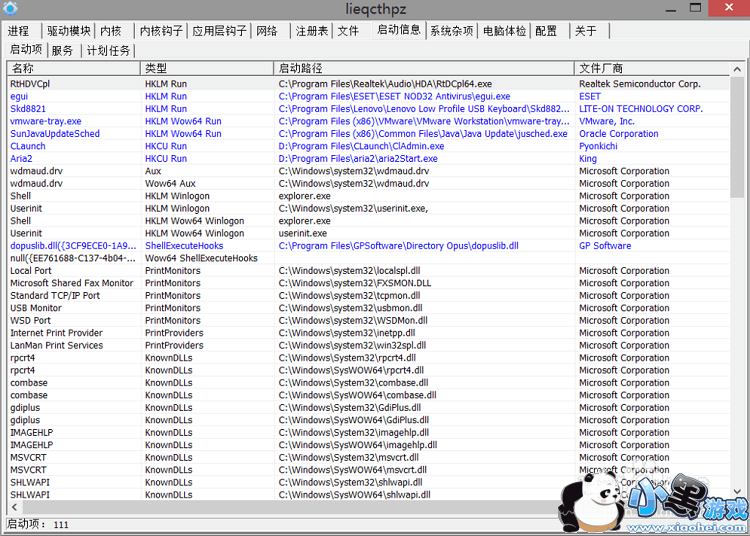Select the dopuslib.dll ShellExecuteHooks entry
The image size is (750, 536).
(x=368, y=245)
